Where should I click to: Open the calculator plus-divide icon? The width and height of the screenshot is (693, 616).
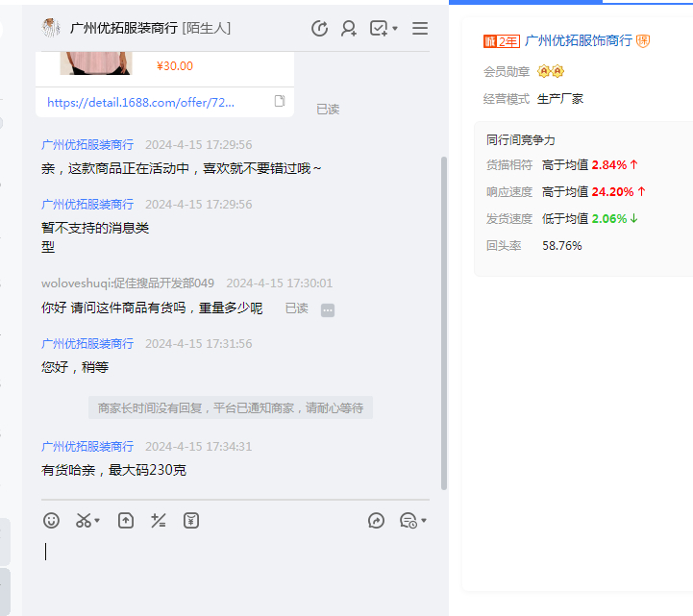159,521
